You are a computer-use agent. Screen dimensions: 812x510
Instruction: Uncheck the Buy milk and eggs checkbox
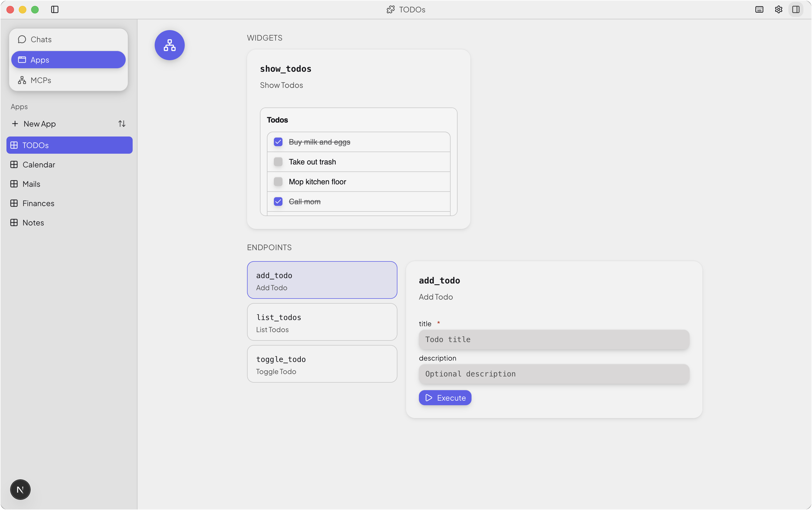click(278, 142)
